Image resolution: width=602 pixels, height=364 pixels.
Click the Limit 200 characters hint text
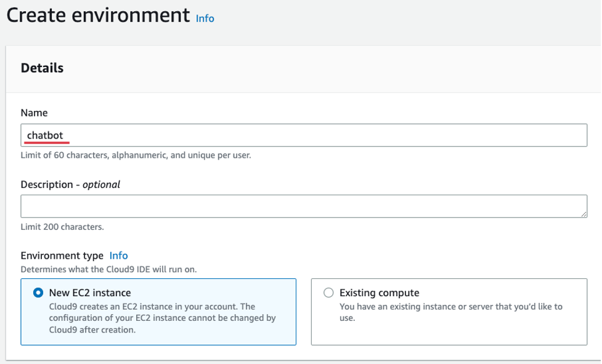[62, 227]
